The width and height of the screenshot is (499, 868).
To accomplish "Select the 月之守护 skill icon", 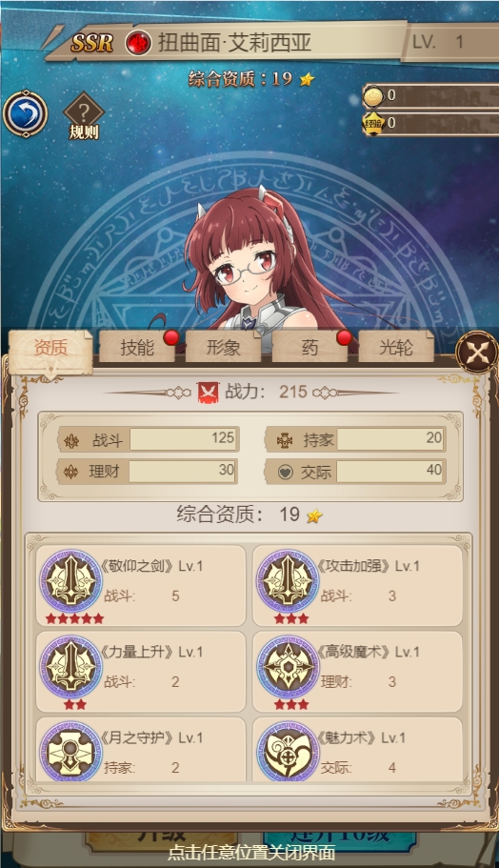I will coord(70,752).
